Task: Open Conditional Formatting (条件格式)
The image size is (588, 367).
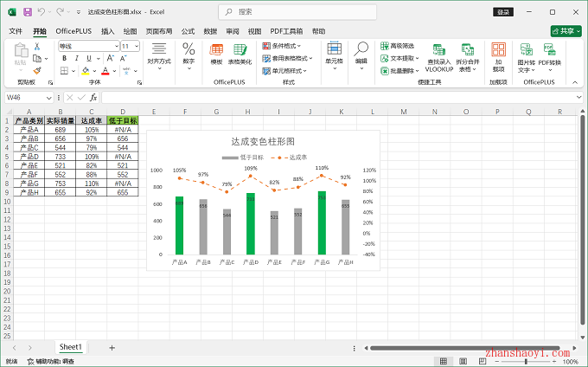Action: click(x=282, y=46)
